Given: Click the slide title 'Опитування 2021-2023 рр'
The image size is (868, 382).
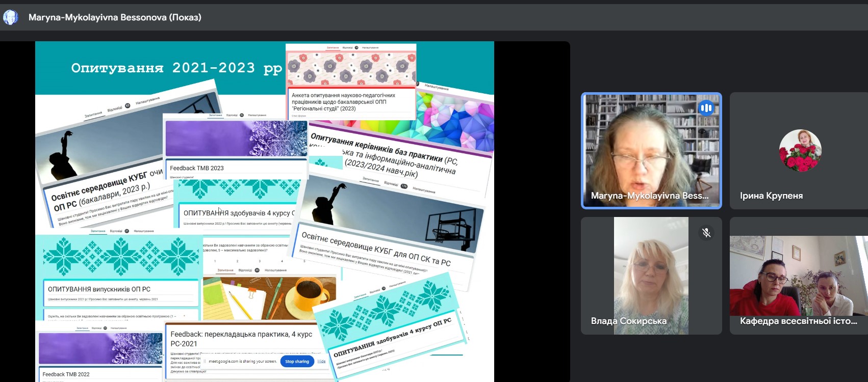Looking at the screenshot, I should (176, 68).
